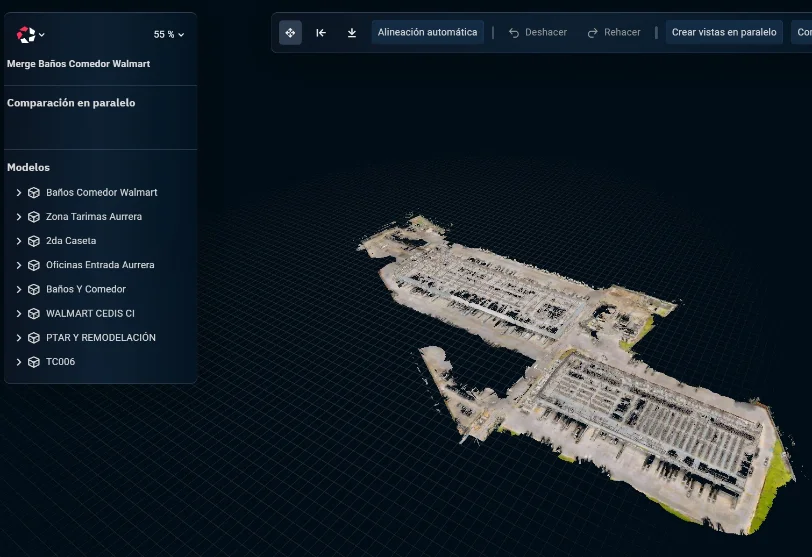This screenshot has height=557, width=812.
Task: Select PTAR Y REMODELACIÓN model name
Action: (x=100, y=338)
